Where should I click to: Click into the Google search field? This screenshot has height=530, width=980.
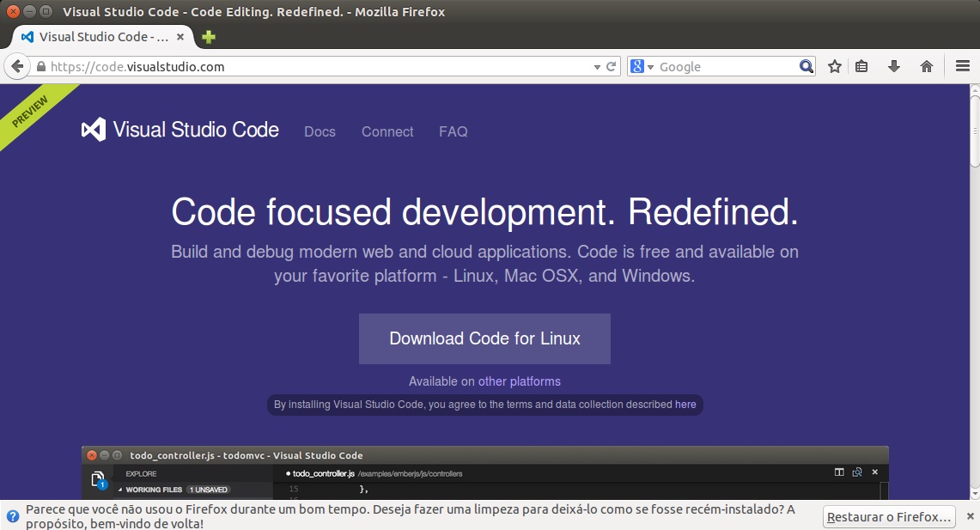tap(726, 67)
